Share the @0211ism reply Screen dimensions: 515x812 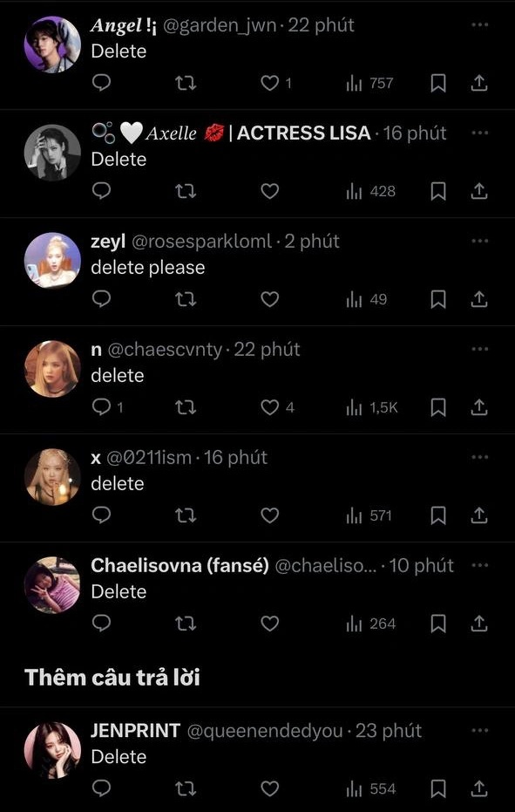point(479,515)
